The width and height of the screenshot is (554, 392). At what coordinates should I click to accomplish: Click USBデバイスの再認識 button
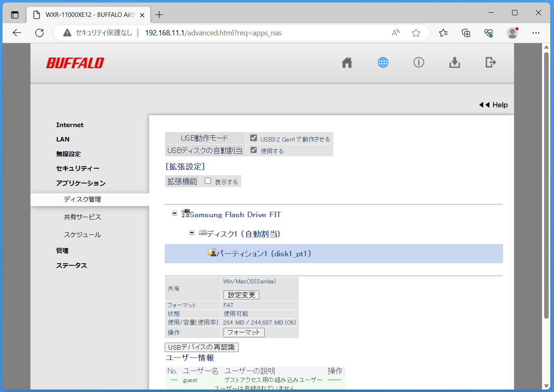click(x=201, y=347)
